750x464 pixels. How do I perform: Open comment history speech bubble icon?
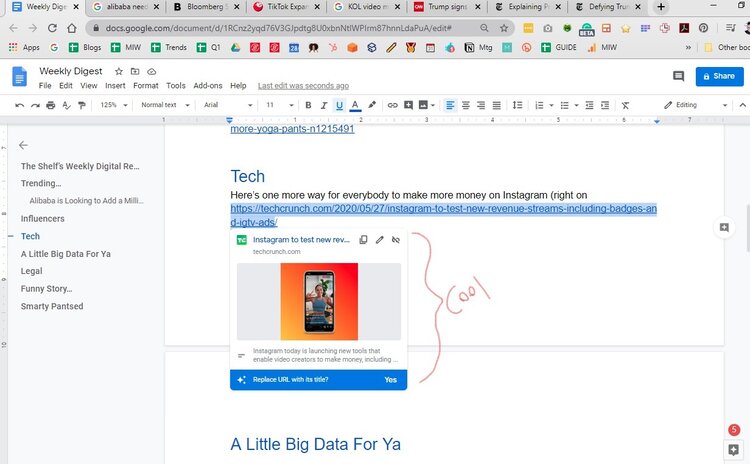tap(678, 76)
